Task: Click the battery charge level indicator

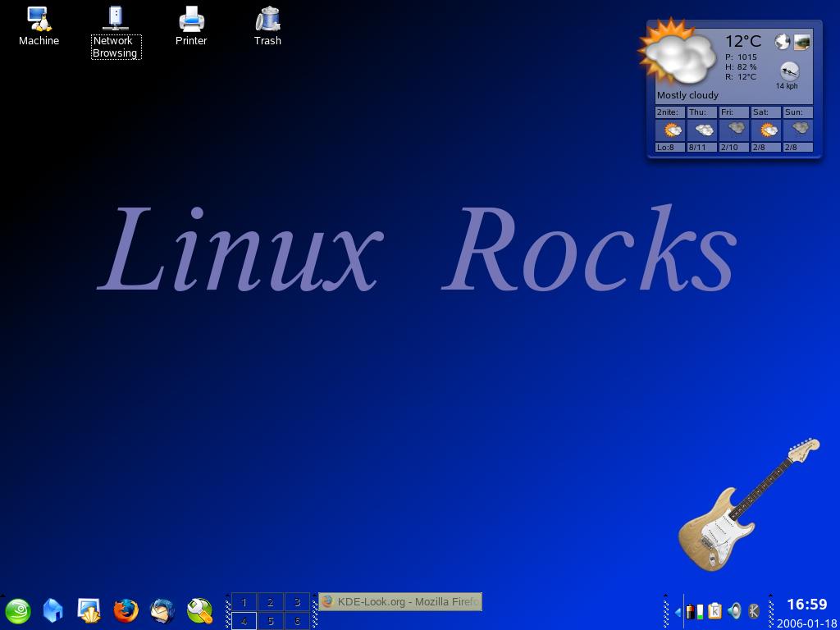Action: click(699, 612)
